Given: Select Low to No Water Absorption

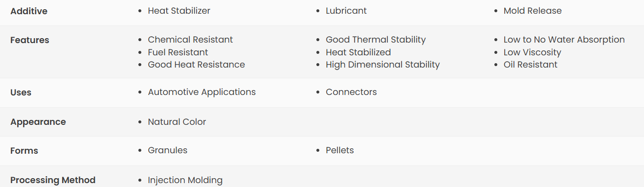Looking at the screenshot, I should point(564,40).
